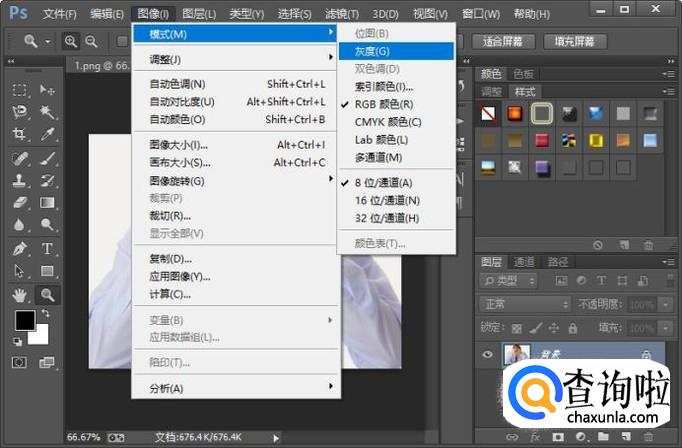This screenshot has height=448, width=682.
Task: Select the Magic Wand tool
Action: click(x=46, y=112)
